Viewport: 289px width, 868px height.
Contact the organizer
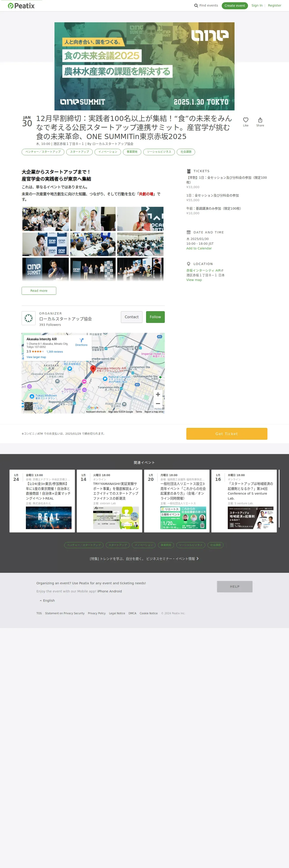click(x=131, y=317)
